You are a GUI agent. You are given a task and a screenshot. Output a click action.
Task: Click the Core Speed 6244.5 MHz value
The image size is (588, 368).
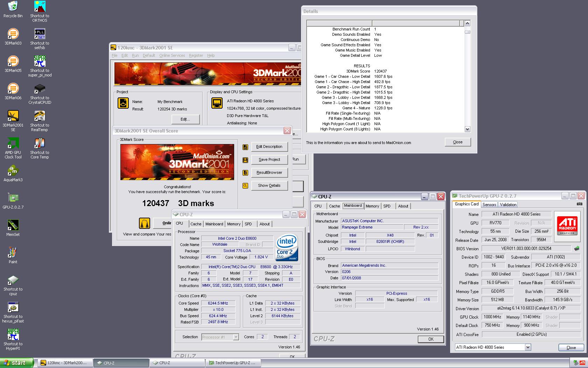[x=218, y=304]
